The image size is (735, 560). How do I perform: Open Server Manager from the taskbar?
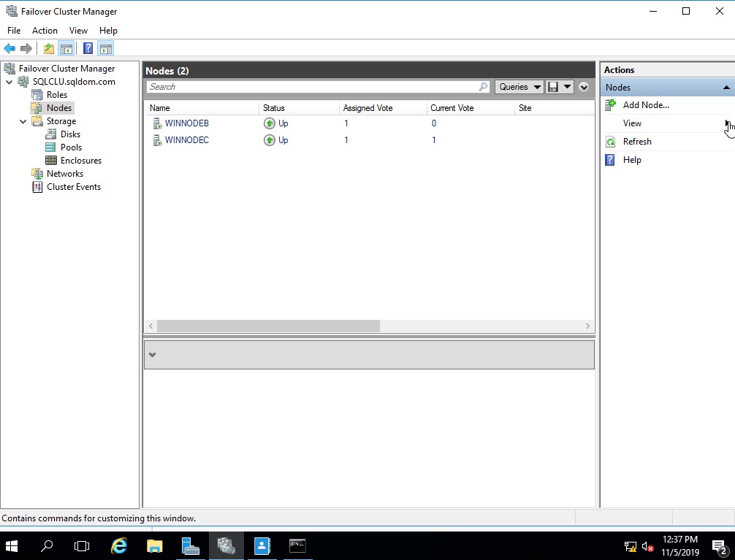click(x=190, y=546)
